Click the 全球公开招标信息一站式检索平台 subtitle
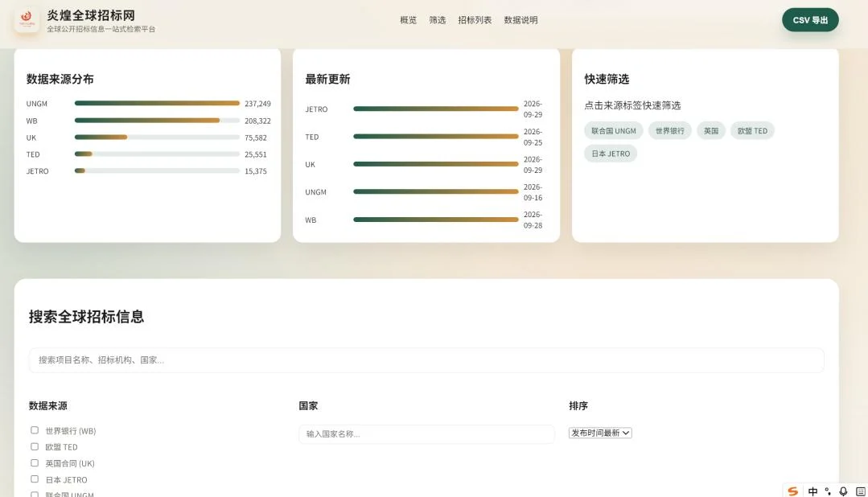The height and width of the screenshot is (497, 868). (x=101, y=29)
